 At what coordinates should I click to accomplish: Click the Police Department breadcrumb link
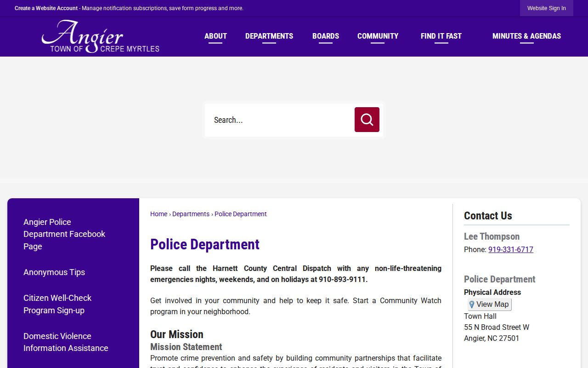click(x=240, y=214)
